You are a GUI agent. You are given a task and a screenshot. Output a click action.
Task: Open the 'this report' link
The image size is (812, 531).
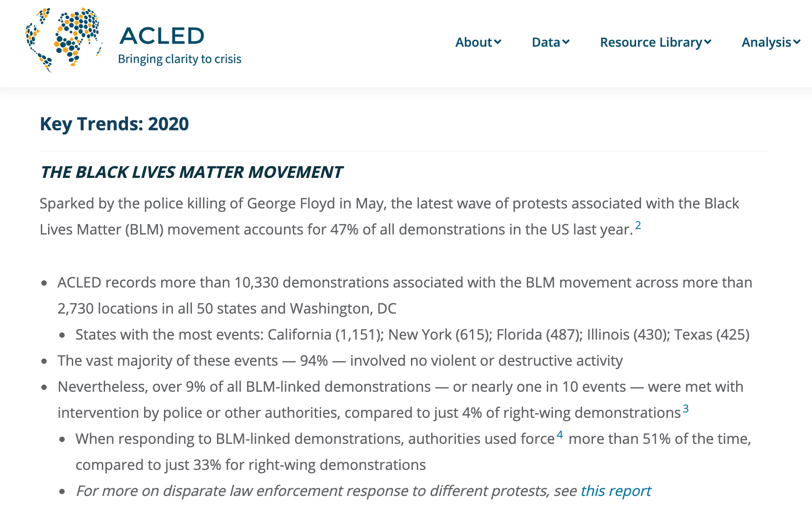coord(615,491)
